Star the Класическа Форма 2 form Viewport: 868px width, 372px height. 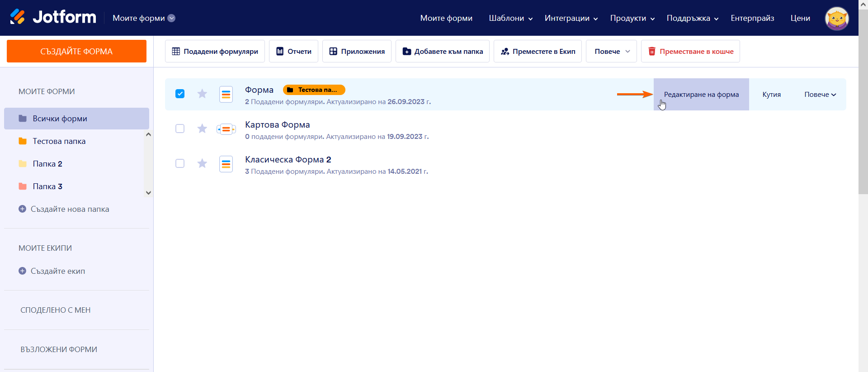(x=202, y=163)
